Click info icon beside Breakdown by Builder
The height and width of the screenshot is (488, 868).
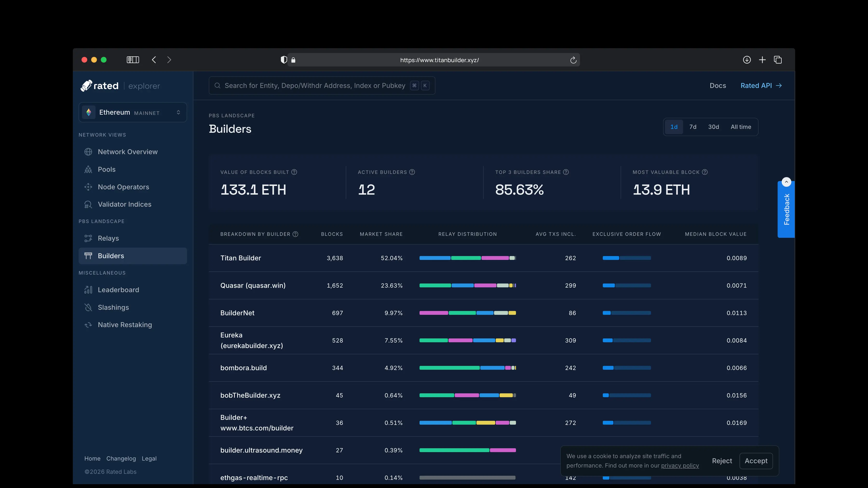point(296,234)
